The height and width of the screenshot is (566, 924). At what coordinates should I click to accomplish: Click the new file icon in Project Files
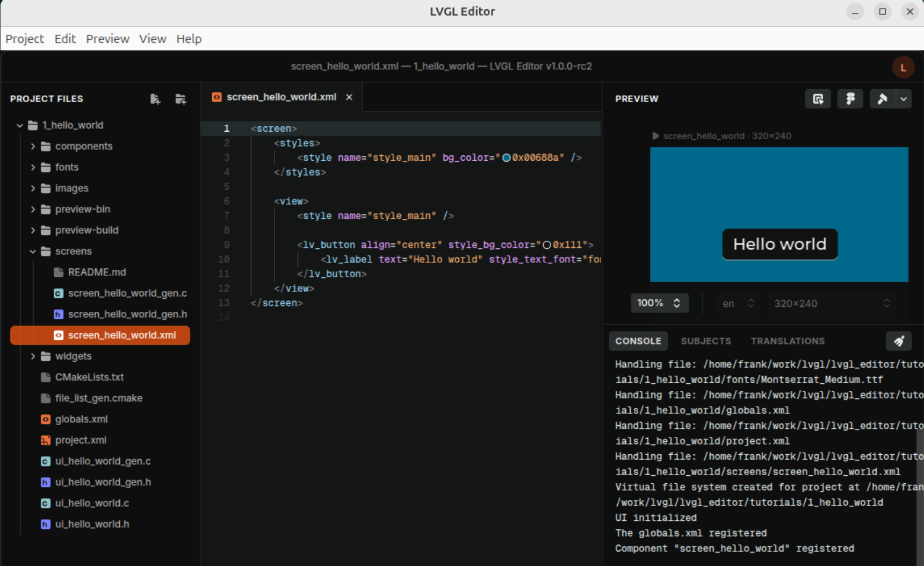155,99
